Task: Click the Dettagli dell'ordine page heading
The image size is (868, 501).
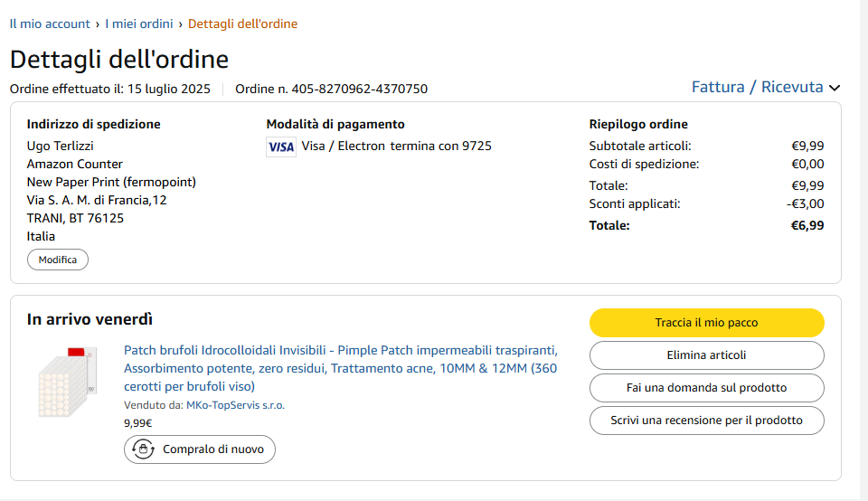Action: pyautogui.click(x=119, y=60)
